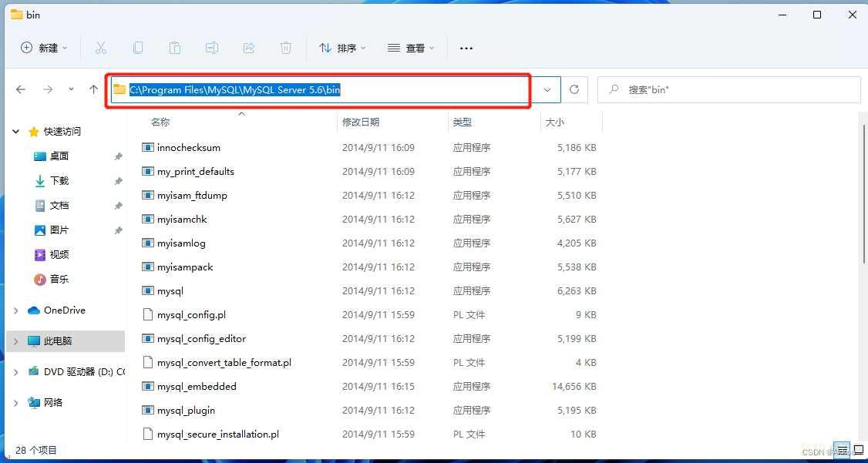Go forward with the right arrow
868x463 pixels.
48,89
